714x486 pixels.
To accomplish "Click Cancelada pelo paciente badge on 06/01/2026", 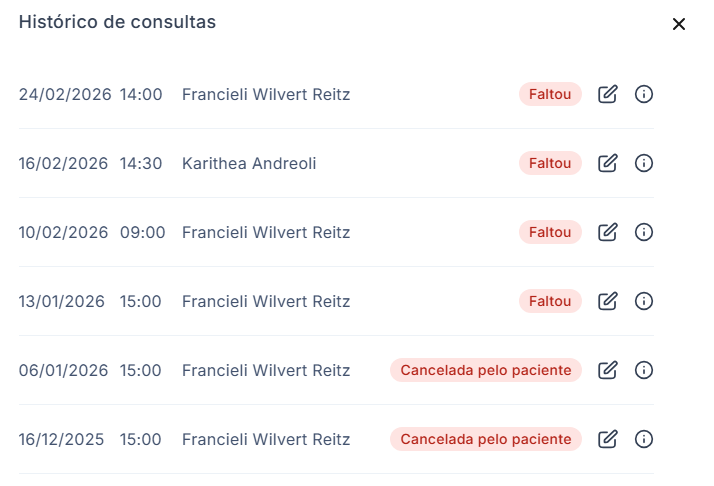I will pyautogui.click(x=486, y=370).
